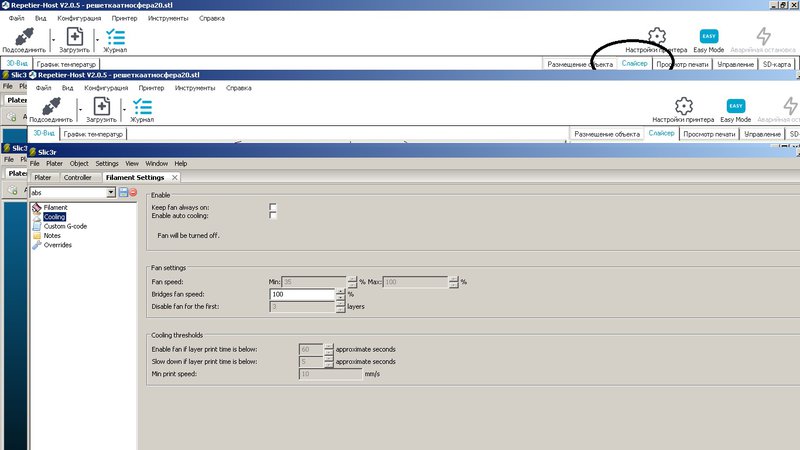Save the current abs filament preset

[x=123, y=192]
